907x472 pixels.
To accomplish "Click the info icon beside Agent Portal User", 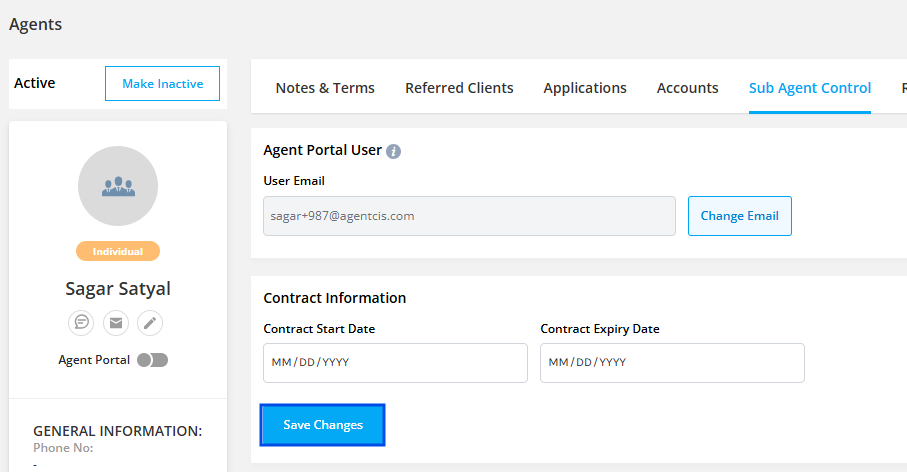I will pos(394,151).
